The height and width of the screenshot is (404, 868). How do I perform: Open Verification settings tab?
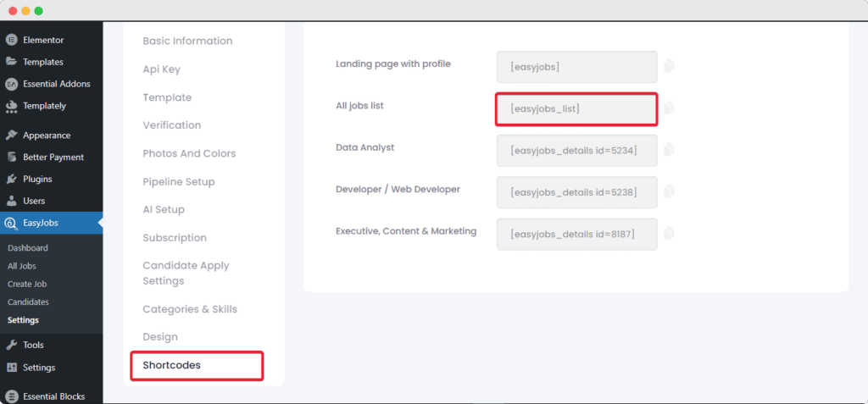tap(171, 125)
